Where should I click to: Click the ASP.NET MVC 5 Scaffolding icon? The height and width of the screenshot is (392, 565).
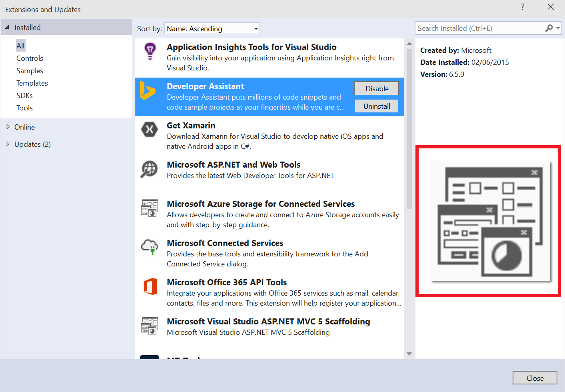click(150, 326)
